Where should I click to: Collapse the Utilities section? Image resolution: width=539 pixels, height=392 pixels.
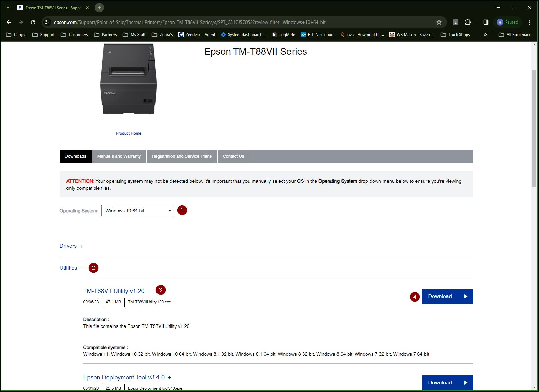[72, 268]
